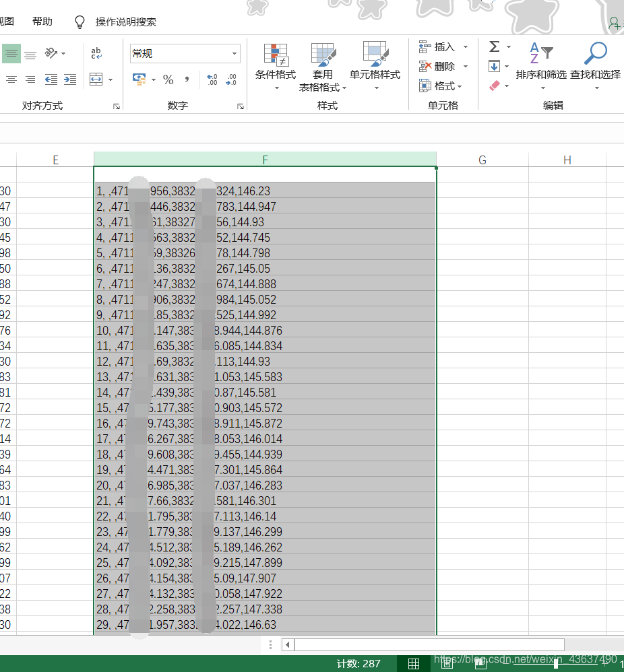Screen dimensions: 624x672
Task: Click cell ending 4.022,146.63
Action: [265, 624]
